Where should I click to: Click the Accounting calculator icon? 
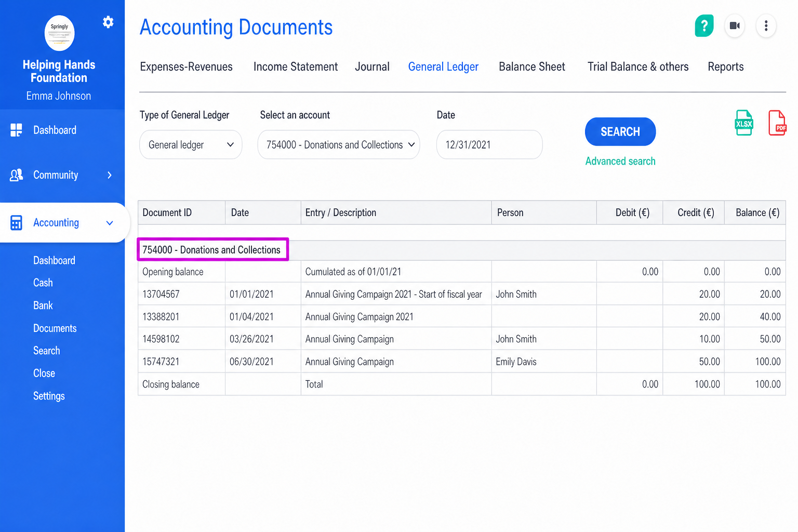pos(16,223)
